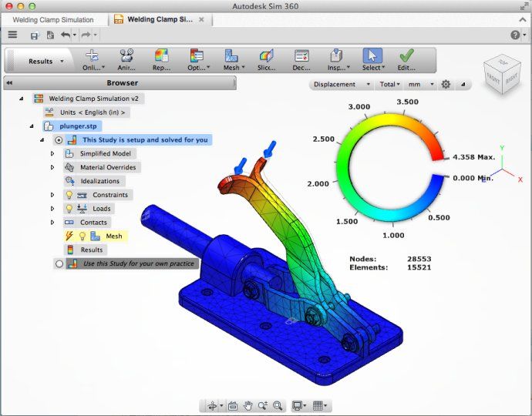Select the active Welding Clamp Si... tab
This screenshot has height=416, width=532.
[x=160, y=20]
